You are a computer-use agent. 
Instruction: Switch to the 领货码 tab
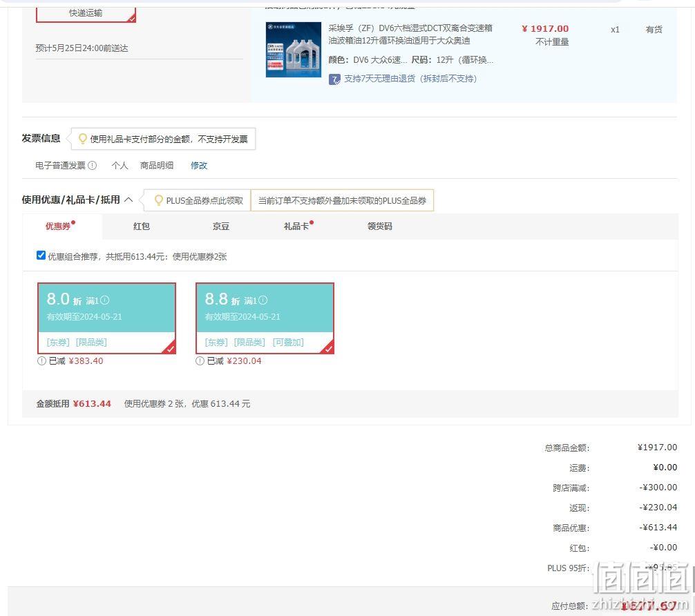click(x=380, y=227)
